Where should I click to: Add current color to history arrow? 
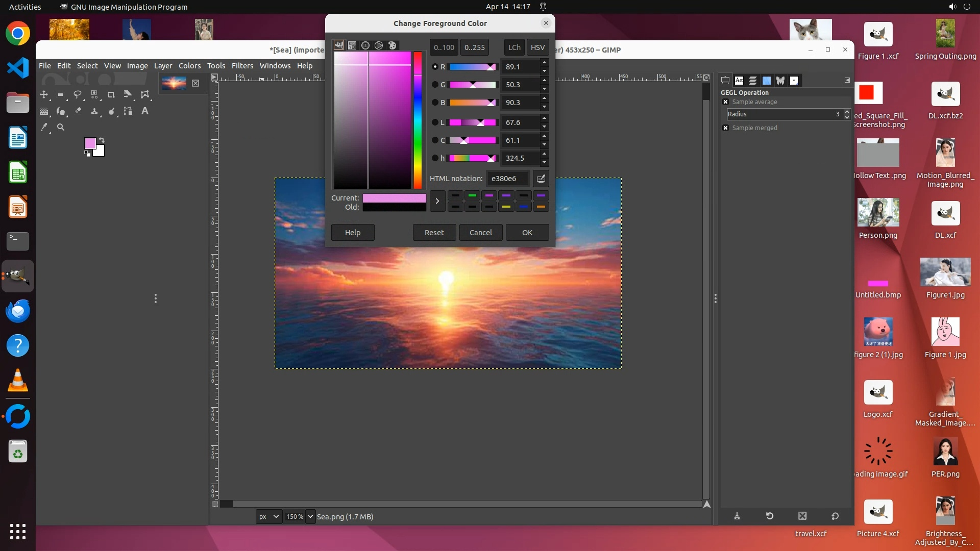pyautogui.click(x=437, y=201)
